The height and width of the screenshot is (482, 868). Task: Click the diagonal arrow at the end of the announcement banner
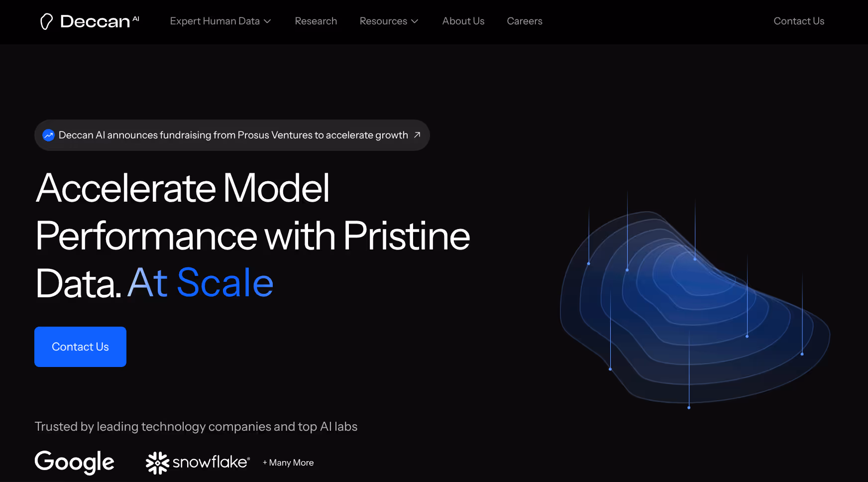click(x=417, y=135)
